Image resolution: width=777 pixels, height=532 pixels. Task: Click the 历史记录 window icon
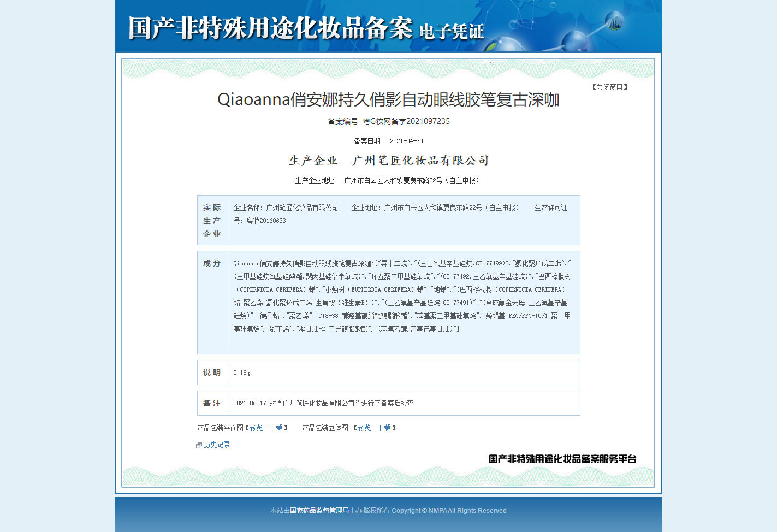tap(199, 445)
